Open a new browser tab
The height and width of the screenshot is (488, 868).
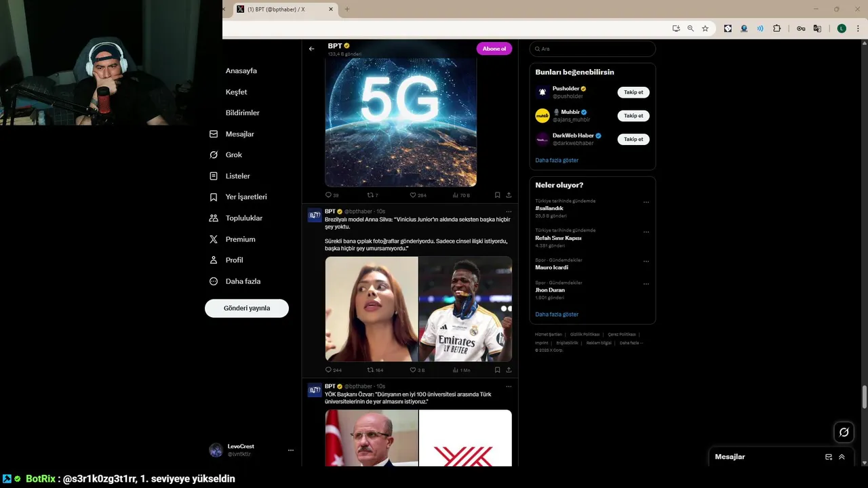(x=347, y=9)
